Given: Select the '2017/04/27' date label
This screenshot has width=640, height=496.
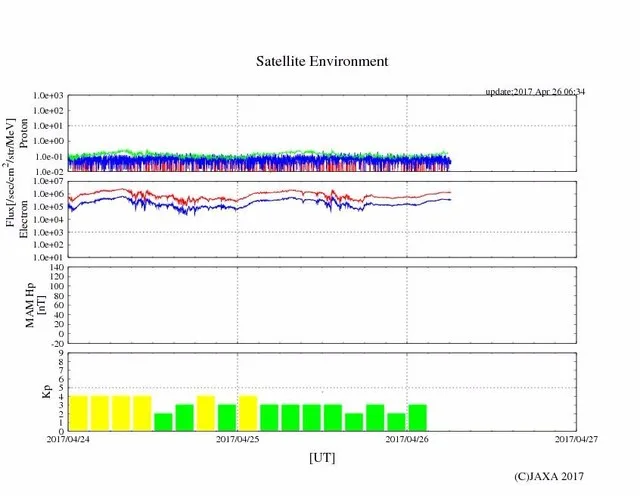Looking at the screenshot, I should pos(576,439).
